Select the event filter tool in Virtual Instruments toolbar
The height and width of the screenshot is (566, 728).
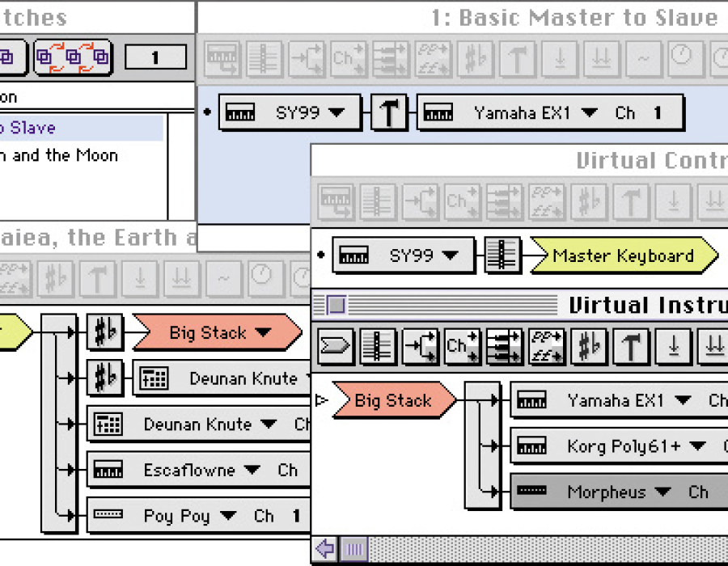pyautogui.click(x=504, y=346)
